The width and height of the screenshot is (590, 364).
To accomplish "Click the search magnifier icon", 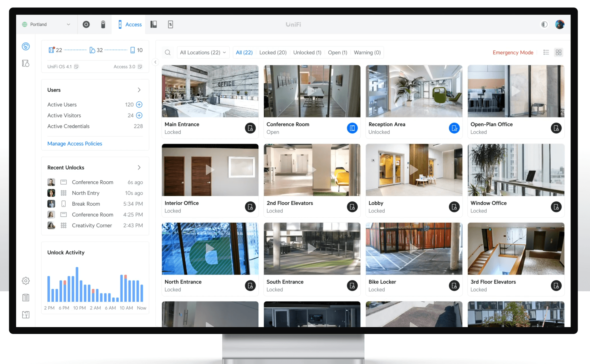I will (168, 53).
